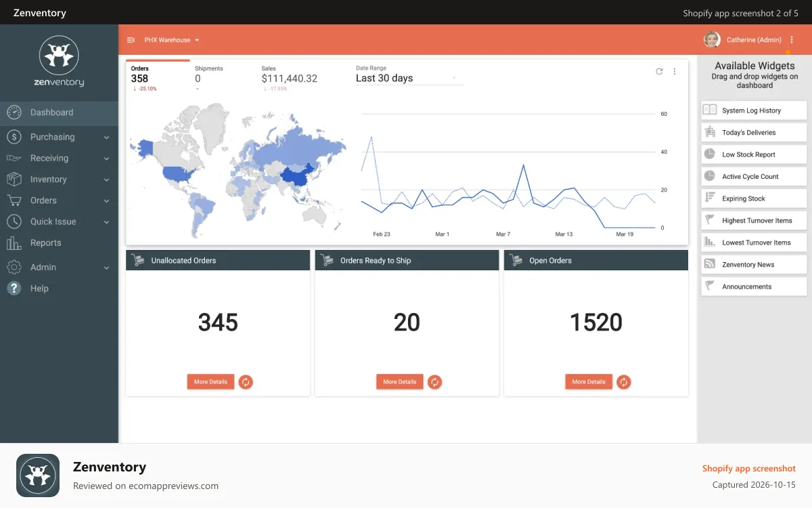Refresh the Orders Ready to Ship count
The height and width of the screenshot is (508, 812).
[x=435, y=382]
